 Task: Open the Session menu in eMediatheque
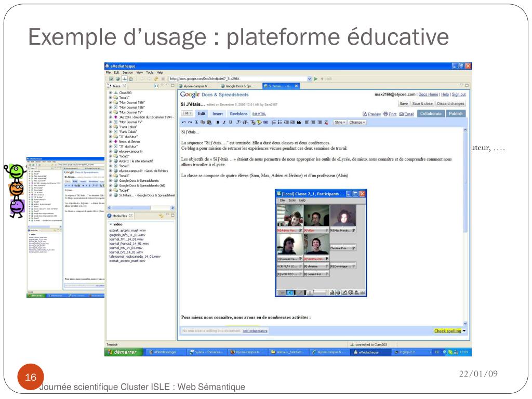pos(128,72)
